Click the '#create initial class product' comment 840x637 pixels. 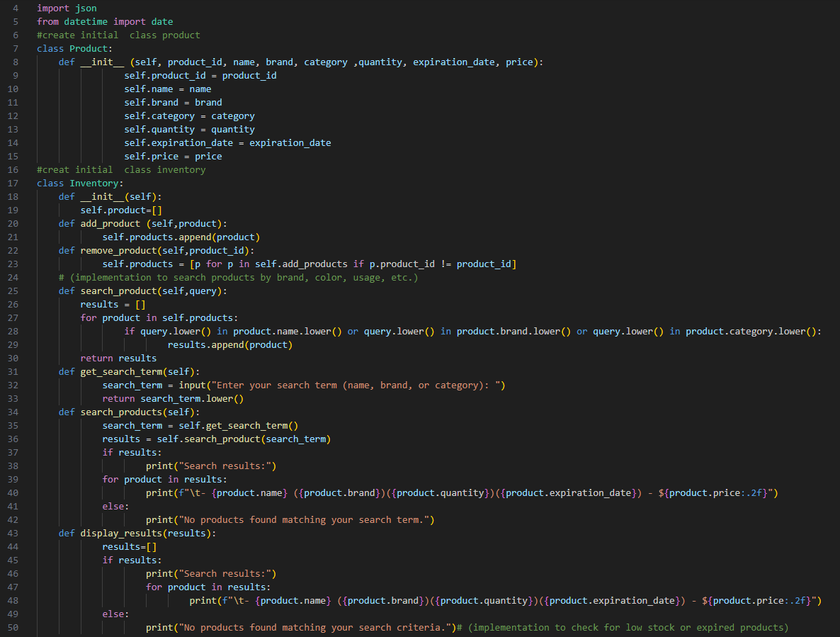[118, 35]
